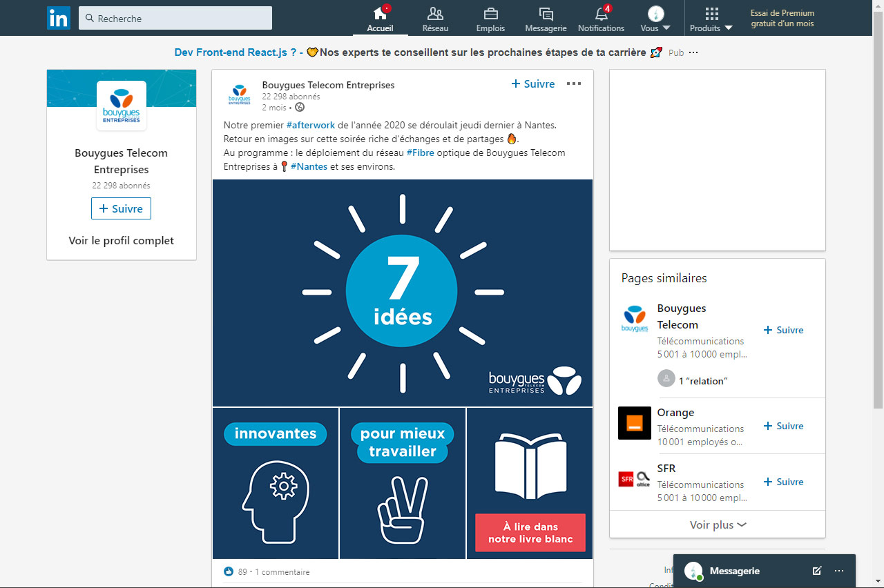Open the #Fibre hashtag
This screenshot has height=588, width=884.
pyautogui.click(x=421, y=153)
